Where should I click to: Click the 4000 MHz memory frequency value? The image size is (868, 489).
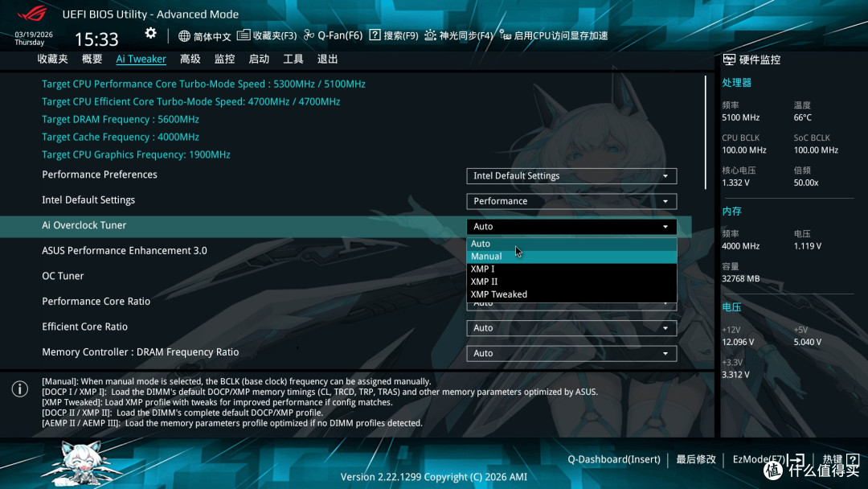740,246
